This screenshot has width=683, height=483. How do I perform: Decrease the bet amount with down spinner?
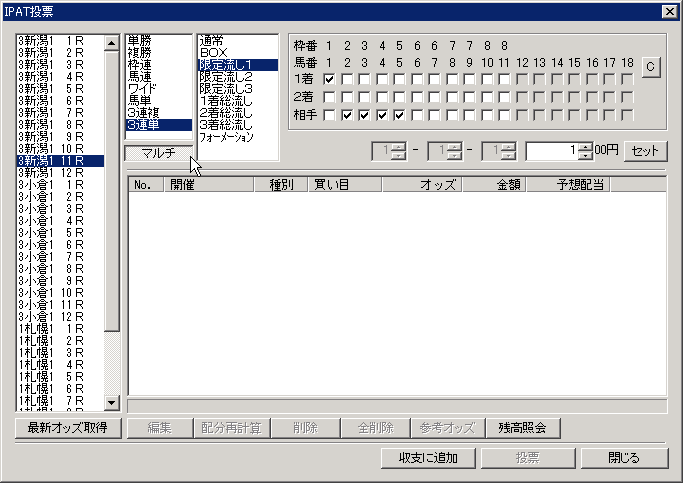click(x=587, y=156)
